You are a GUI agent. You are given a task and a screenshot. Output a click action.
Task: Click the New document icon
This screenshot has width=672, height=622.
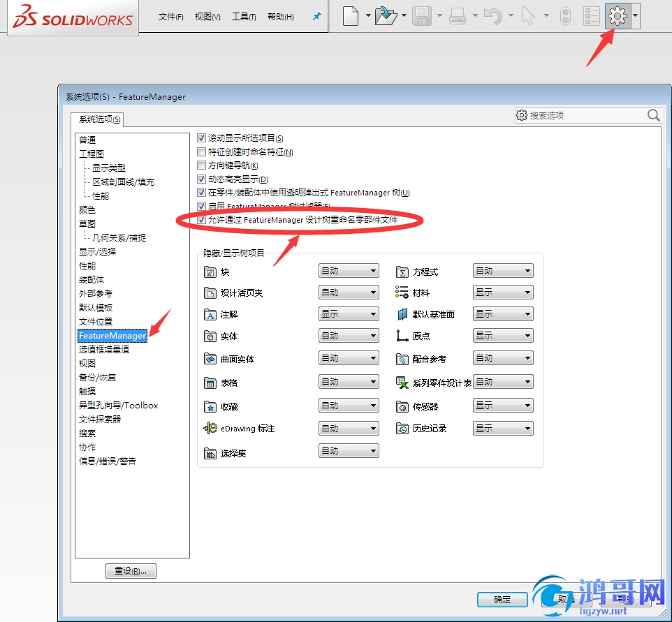[351, 16]
